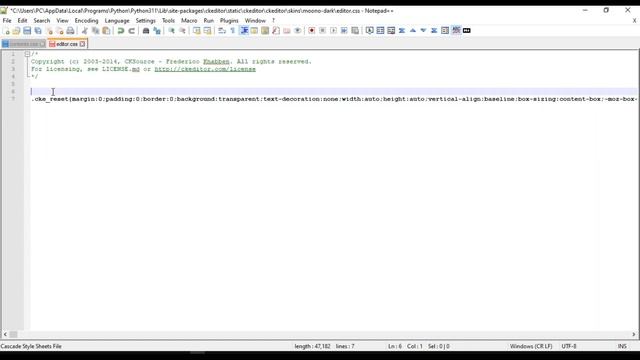Open the Encoding menu
640x360 pixels.
click(86, 20)
